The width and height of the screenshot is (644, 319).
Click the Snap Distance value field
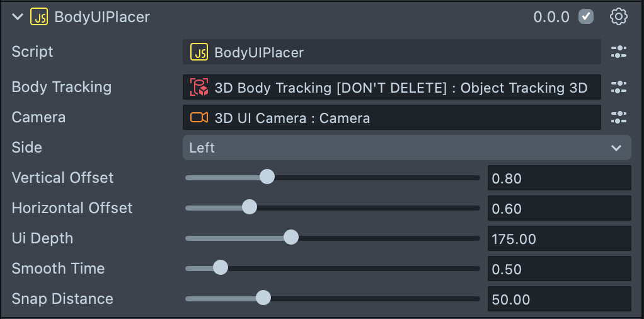pos(559,299)
